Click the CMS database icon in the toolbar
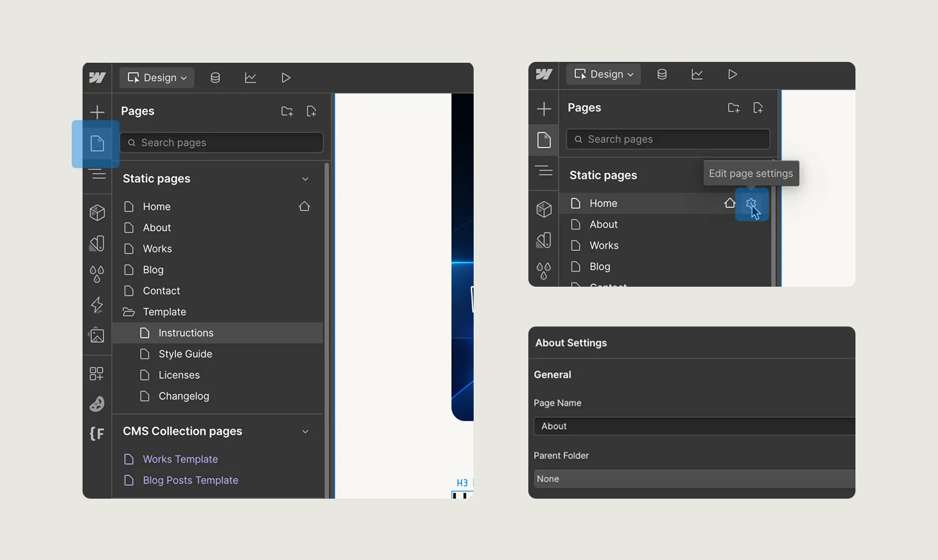Viewport: 938px width, 560px height. point(215,77)
